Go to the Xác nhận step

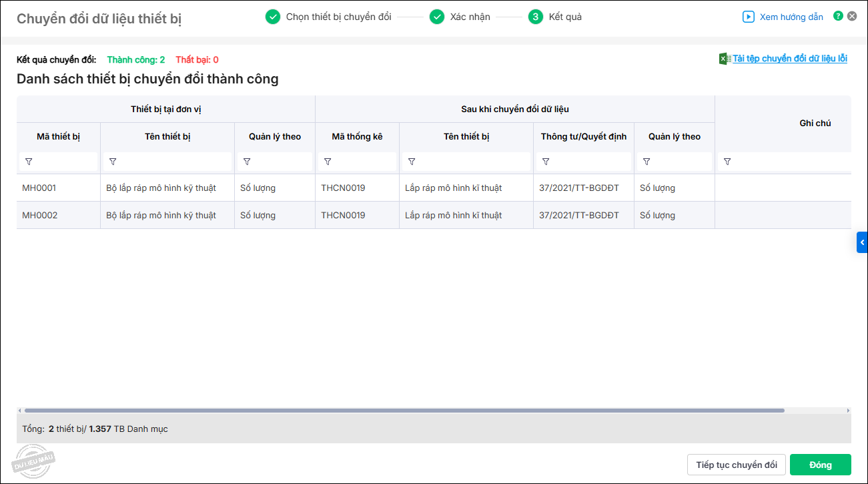pyautogui.click(x=470, y=17)
